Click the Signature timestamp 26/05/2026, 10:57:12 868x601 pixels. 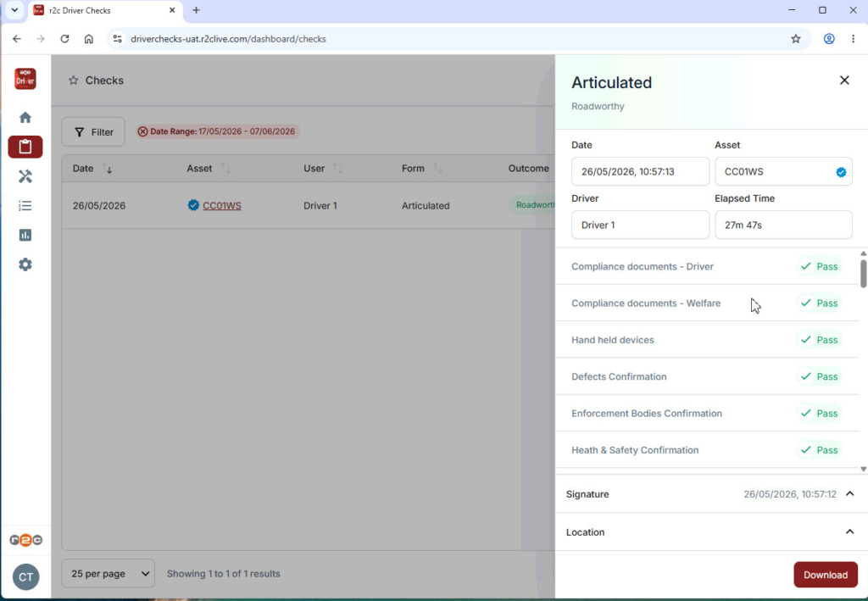[x=790, y=494]
